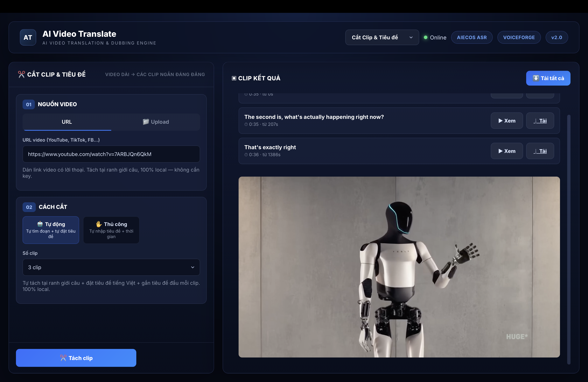Click the hand icon in Thủ công option
Viewport: 588px width, 382px height.
tap(99, 224)
